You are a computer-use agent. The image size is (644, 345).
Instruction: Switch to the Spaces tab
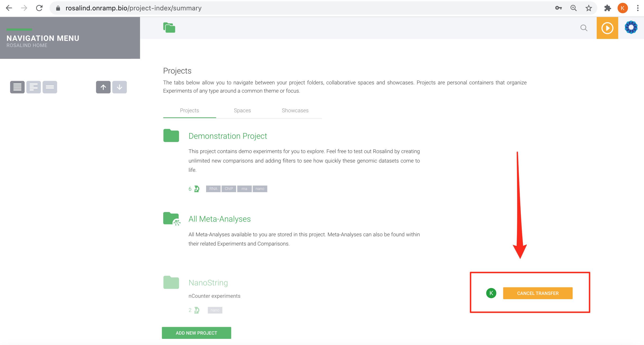pos(242,110)
